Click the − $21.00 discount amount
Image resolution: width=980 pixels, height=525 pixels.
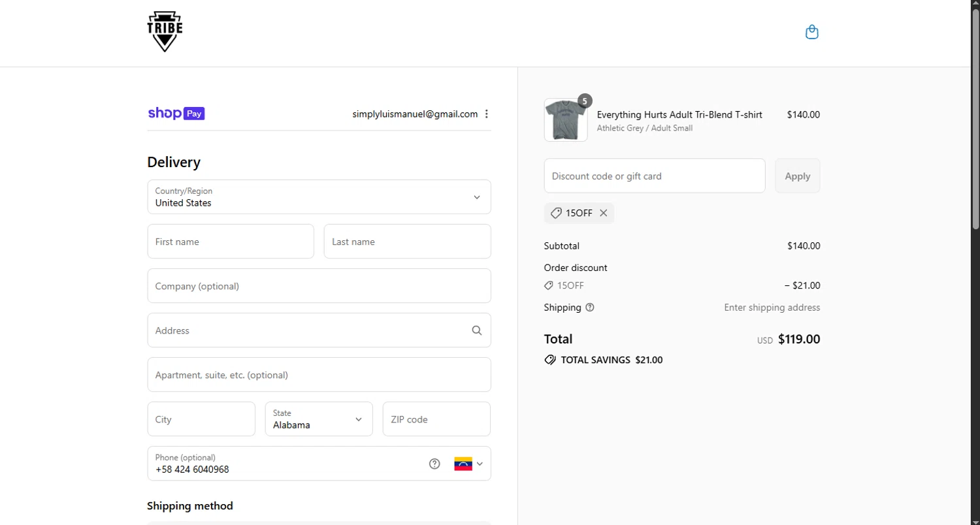tap(802, 285)
